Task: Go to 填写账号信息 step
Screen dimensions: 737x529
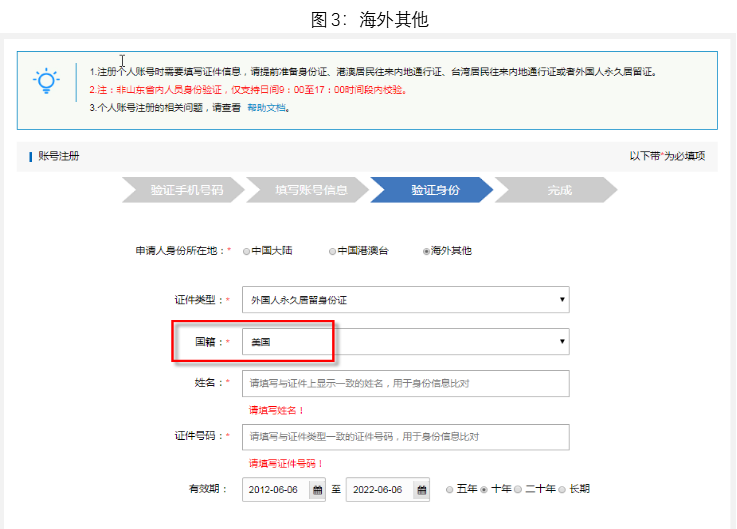Action: [311, 190]
